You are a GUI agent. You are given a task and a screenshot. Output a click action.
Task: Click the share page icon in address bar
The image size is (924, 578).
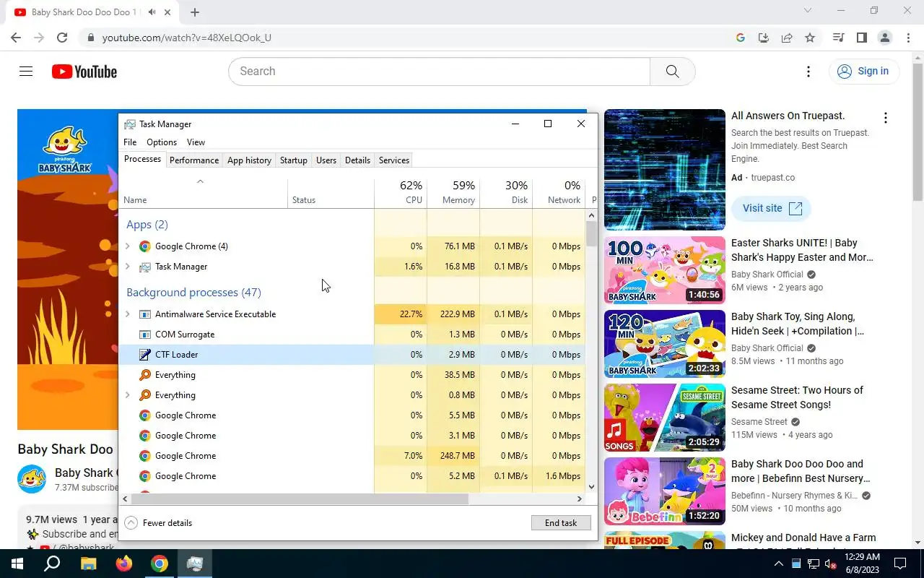(787, 38)
